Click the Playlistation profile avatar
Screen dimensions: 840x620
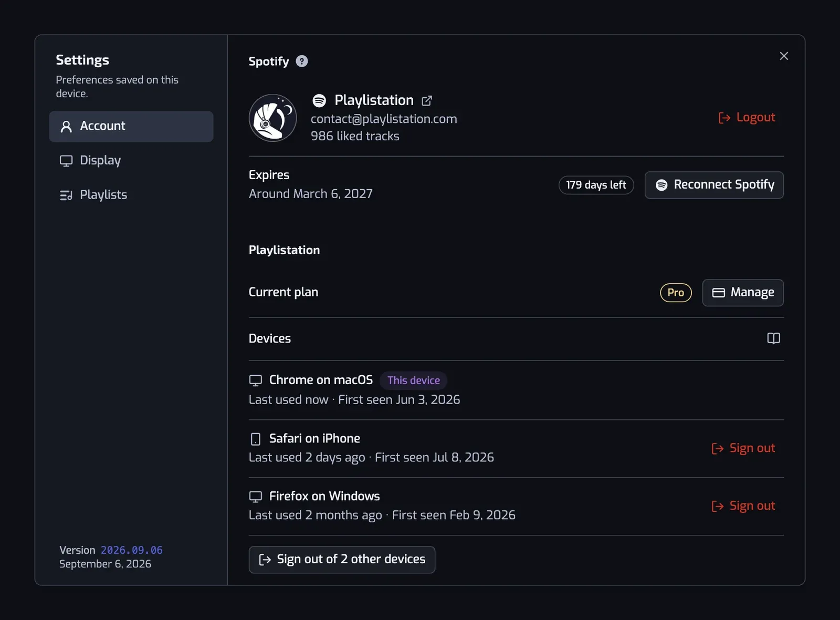[x=272, y=118]
